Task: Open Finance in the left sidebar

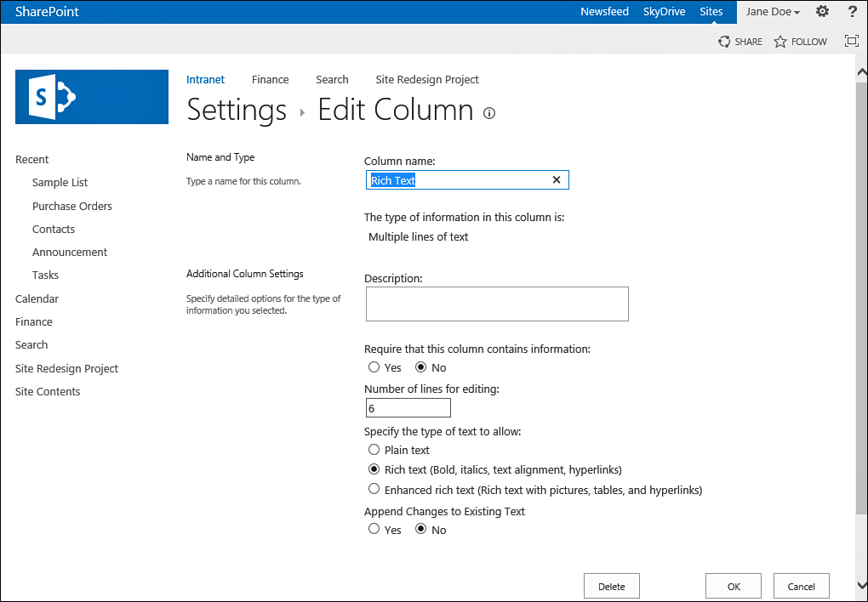Action: point(34,322)
